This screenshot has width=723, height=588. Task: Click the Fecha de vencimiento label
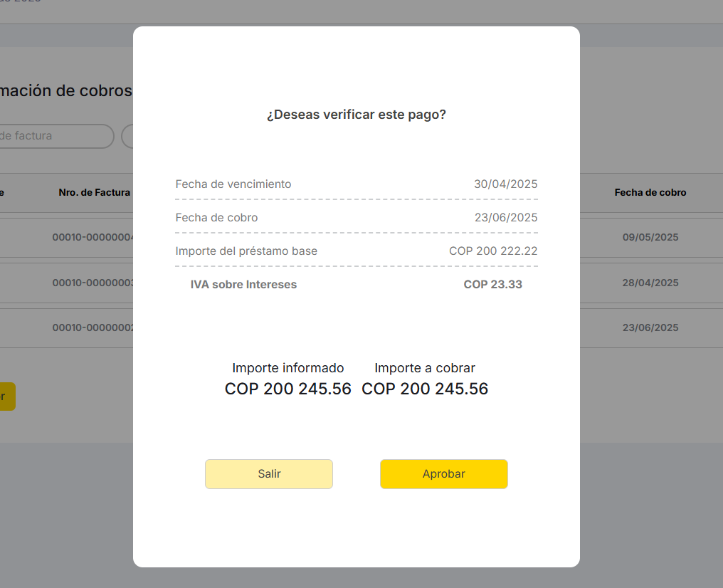[x=233, y=184]
